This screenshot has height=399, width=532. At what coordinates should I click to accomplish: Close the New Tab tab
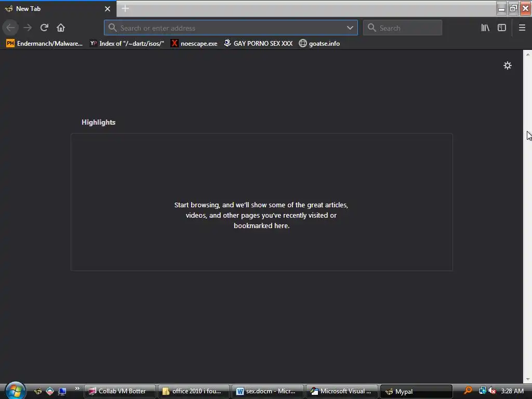(108, 9)
